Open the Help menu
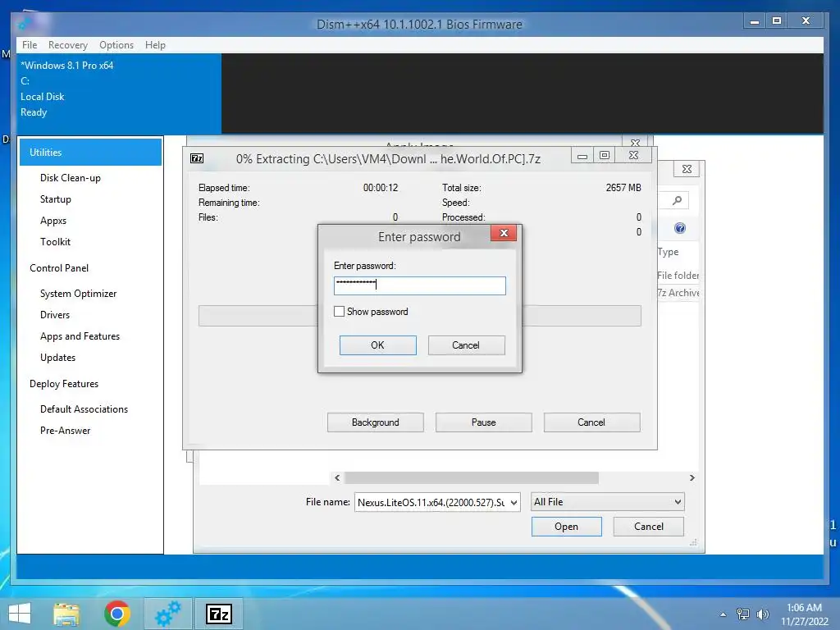The image size is (840, 630). (x=155, y=45)
